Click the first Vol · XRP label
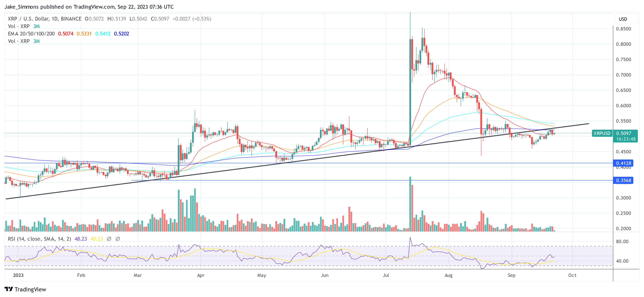This screenshot has height=297, width=644. coord(19,26)
